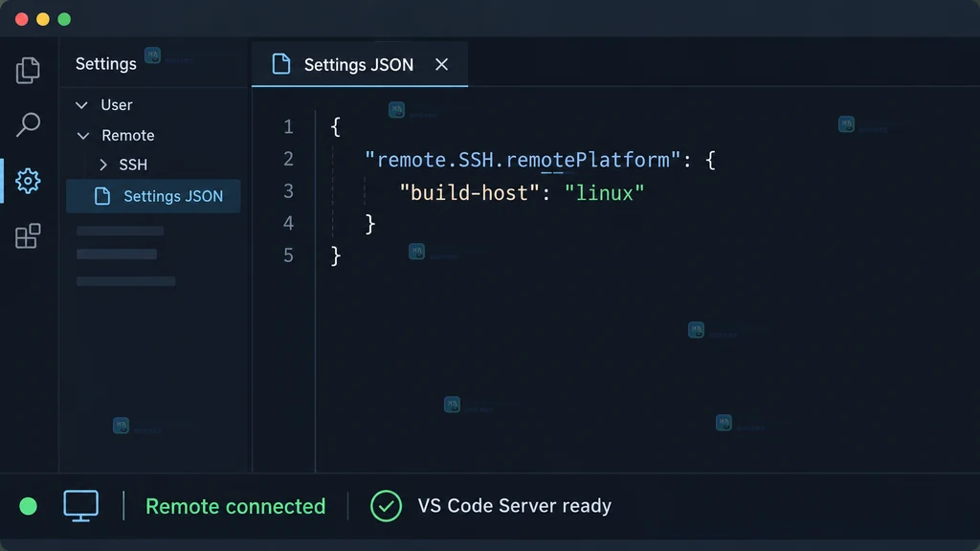This screenshot has height=551, width=980.
Task: Click the green connection status dot
Action: [x=28, y=506]
